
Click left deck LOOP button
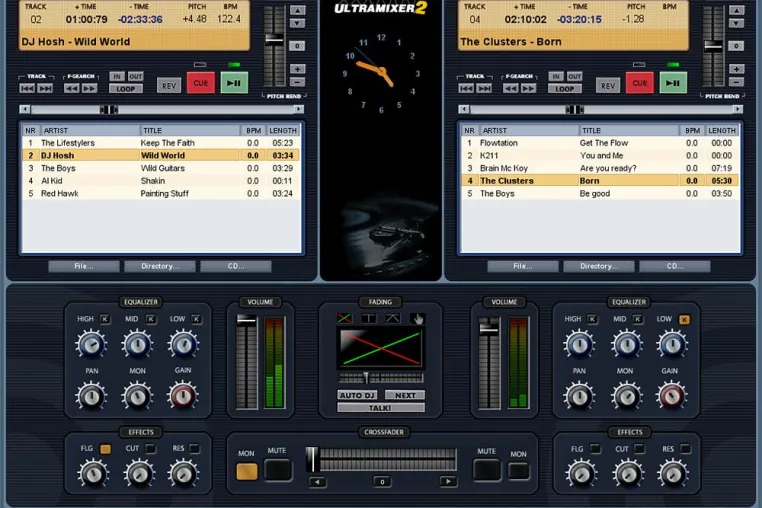[125, 89]
